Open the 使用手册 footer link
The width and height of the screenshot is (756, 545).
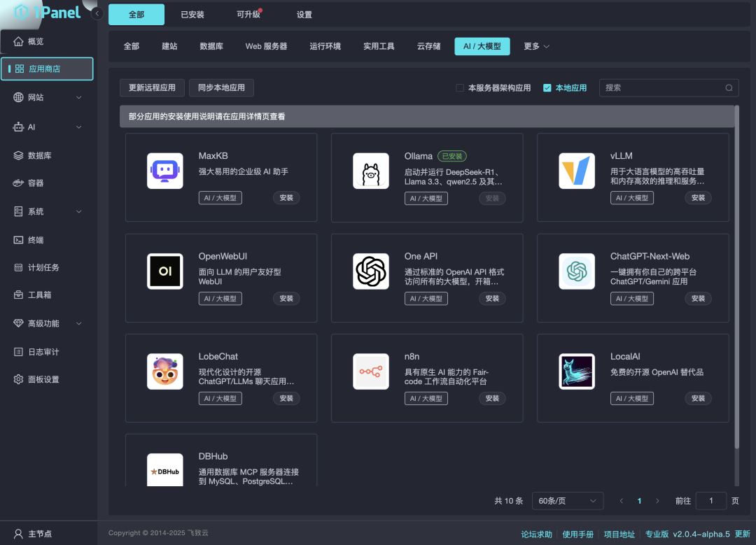coord(578,533)
